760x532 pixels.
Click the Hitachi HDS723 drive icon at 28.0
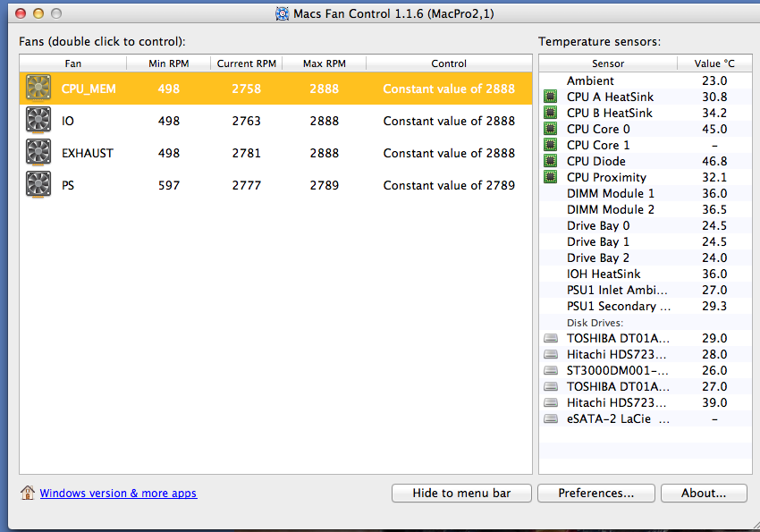point(551,354)
